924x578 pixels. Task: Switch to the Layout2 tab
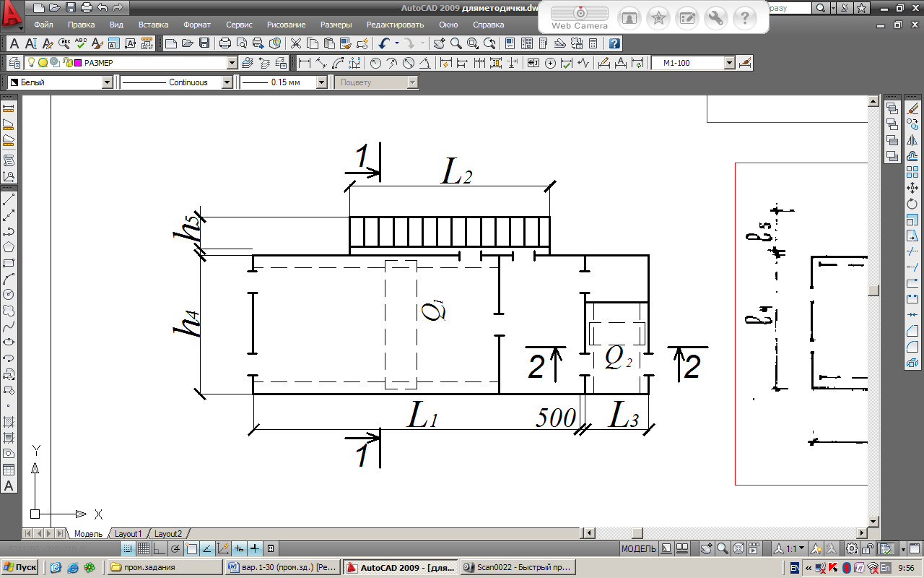(x=168, y=533)
